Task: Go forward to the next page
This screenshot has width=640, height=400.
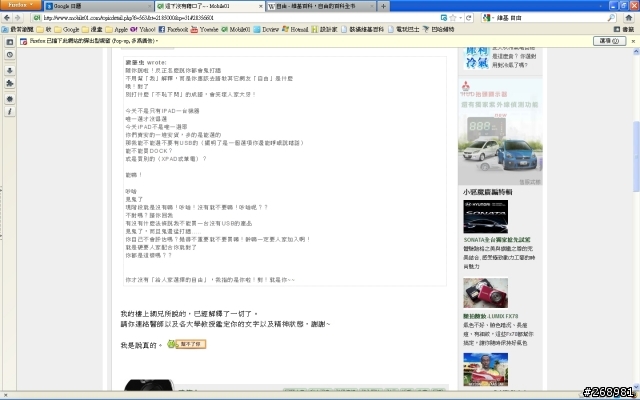Action: tap(18, 18)
